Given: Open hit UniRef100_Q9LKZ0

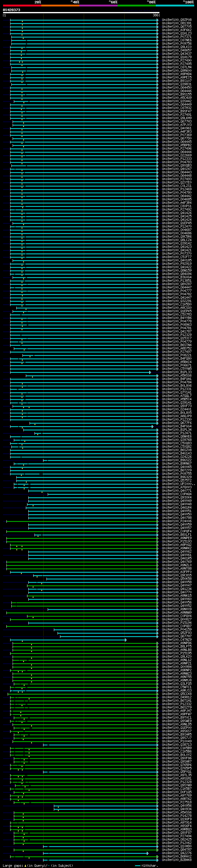Looking at the screenshot, I should tap(177, 657).
